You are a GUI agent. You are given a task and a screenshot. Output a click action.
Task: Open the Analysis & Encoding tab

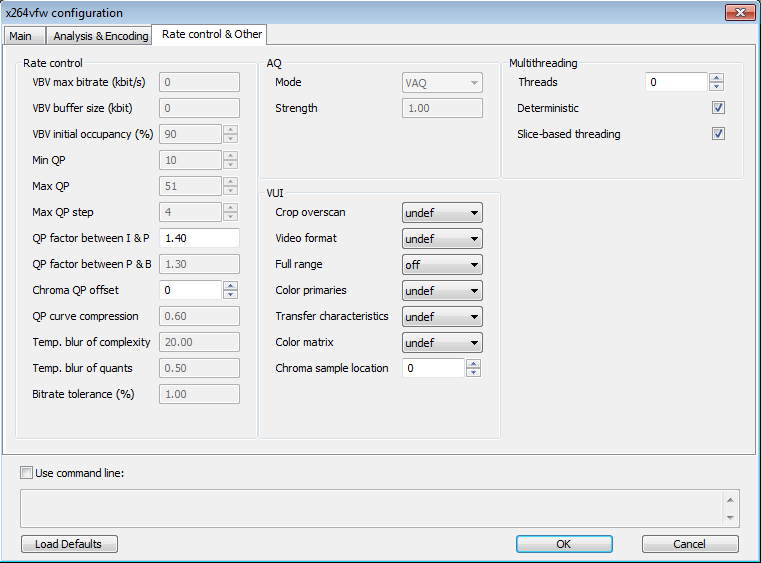point(100,36)
